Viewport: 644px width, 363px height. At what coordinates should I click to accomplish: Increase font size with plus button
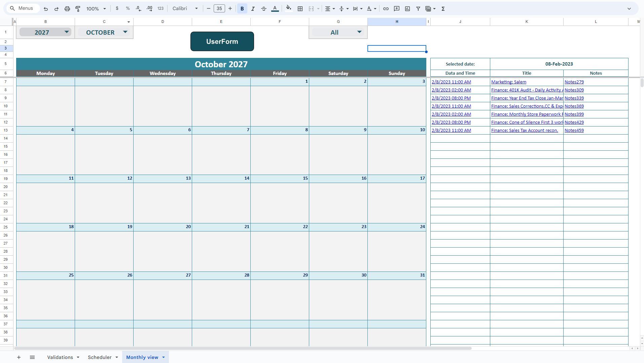[230, 9]
